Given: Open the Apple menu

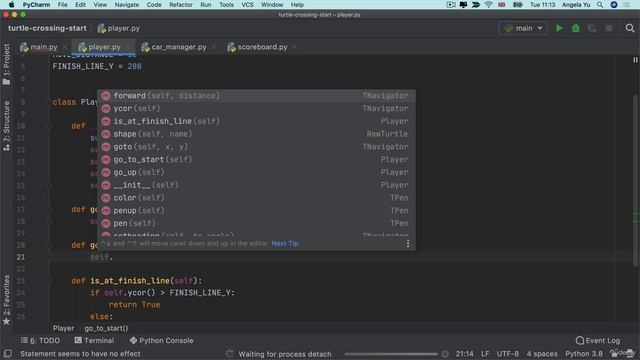Looking at the screenshot, I should click(11, 4).
